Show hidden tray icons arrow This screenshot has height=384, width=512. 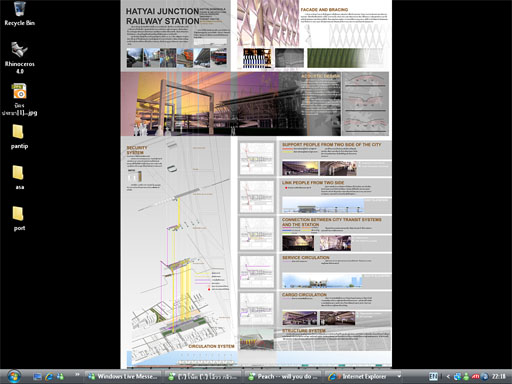[x=448, y=377]
